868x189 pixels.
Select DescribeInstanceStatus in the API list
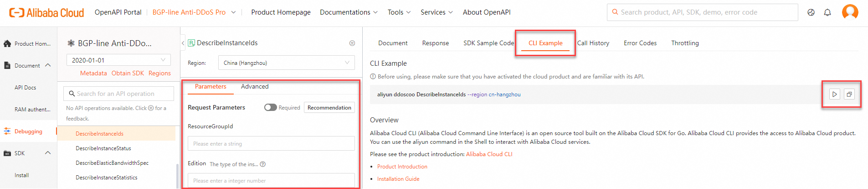click(103, 148)
